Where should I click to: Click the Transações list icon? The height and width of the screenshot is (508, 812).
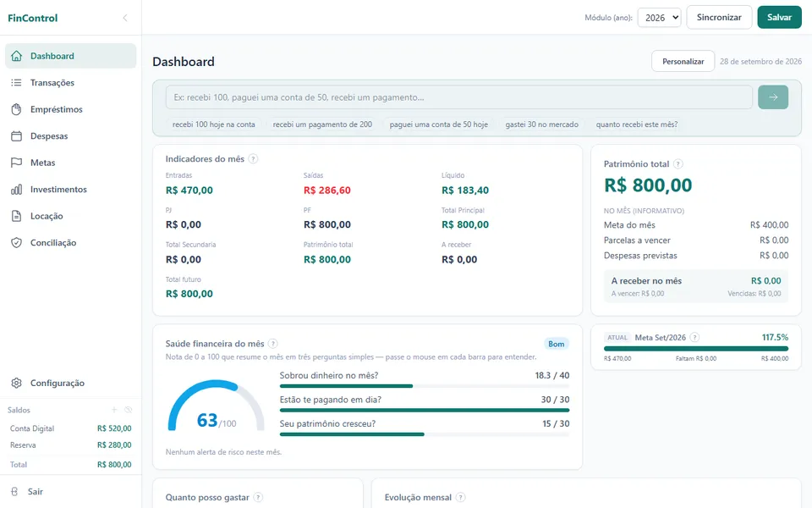pyautogui.click(x=17, y=82)
